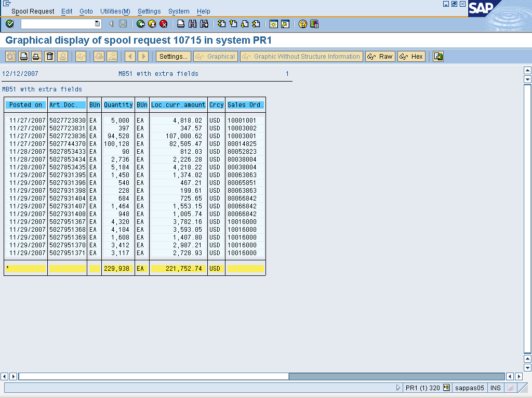
Task: Click the green Enter checkmark icon
Action: point(10,24)
